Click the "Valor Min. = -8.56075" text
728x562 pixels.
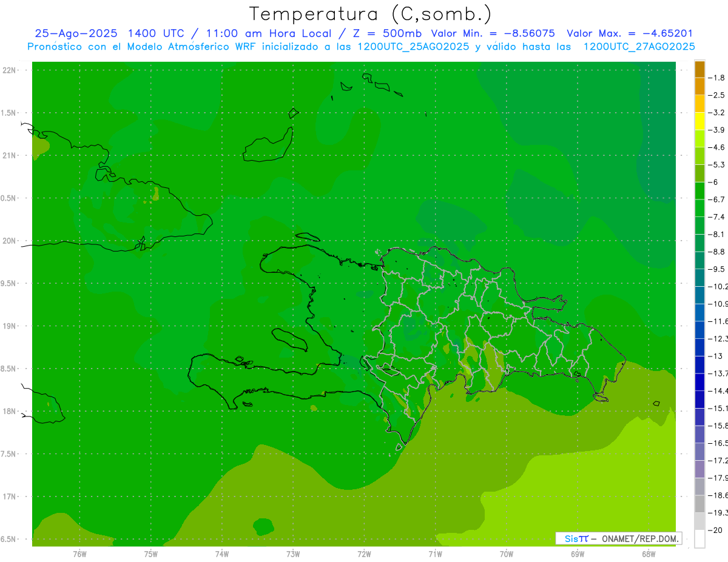[493, 33]
